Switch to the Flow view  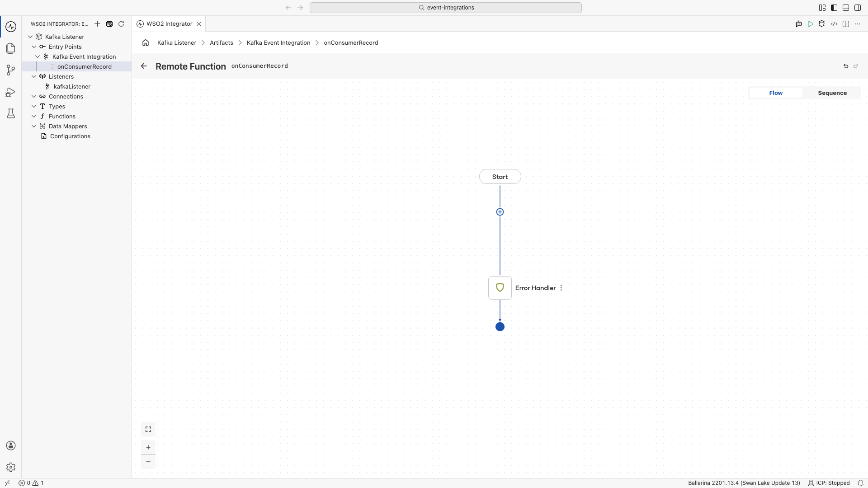(776, 93)
